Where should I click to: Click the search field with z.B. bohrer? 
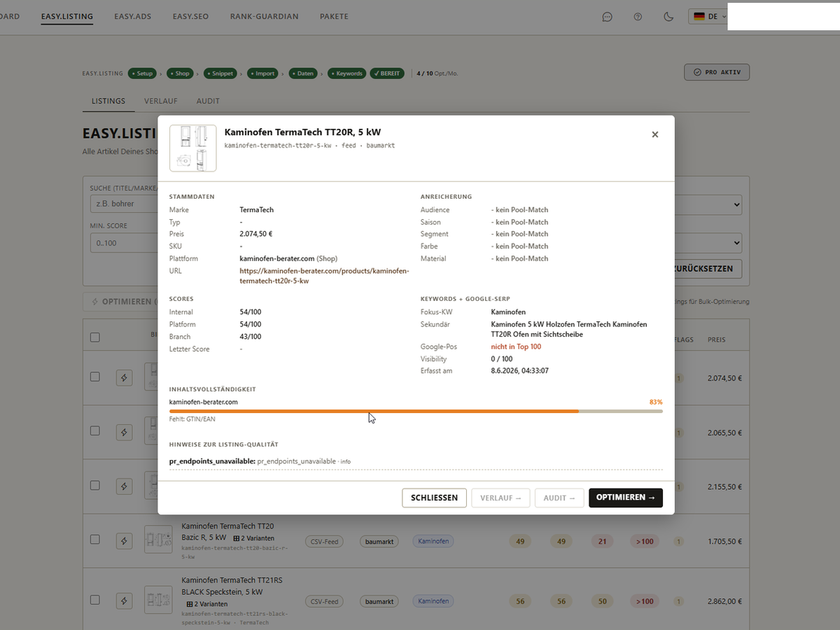click(x=124, y=204)
